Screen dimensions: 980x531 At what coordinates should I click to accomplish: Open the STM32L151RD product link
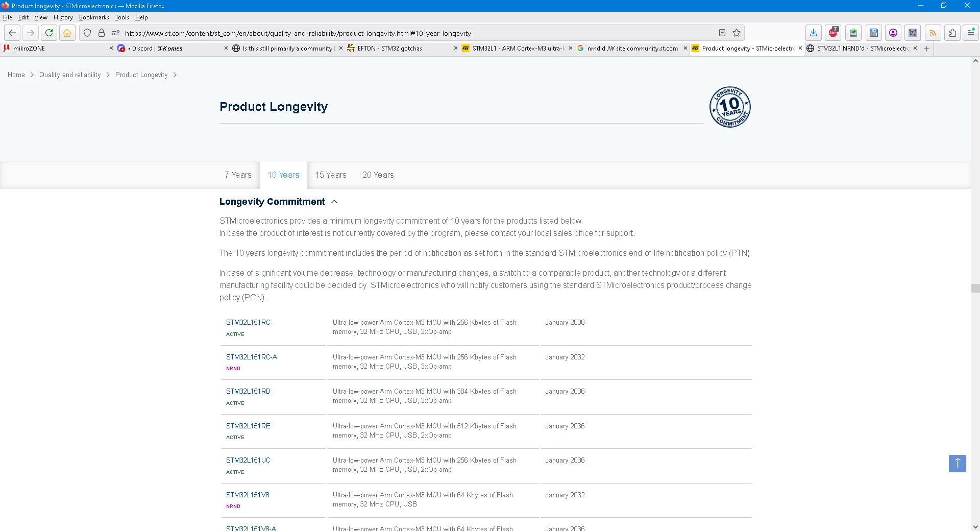[x=248, y=391]
